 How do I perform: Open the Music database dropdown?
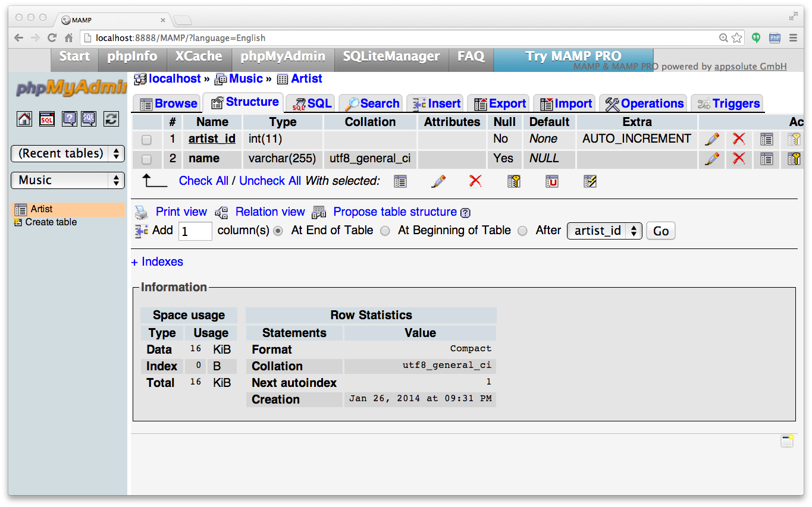(x=68, y=180)
